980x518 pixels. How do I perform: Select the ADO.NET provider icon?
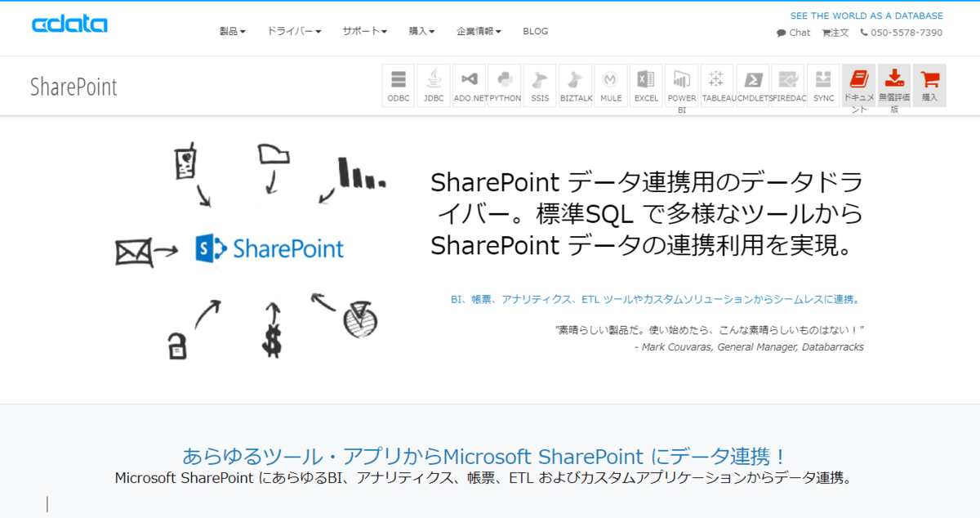[469, 85]
